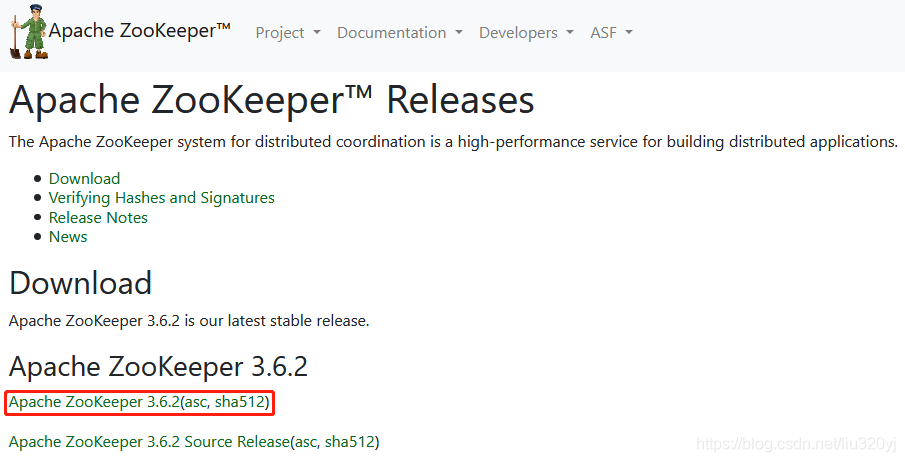Screen dimensions: 905x462
Task: Open Verifying Hashes and Signatures link
Action: tap(162, 198)
